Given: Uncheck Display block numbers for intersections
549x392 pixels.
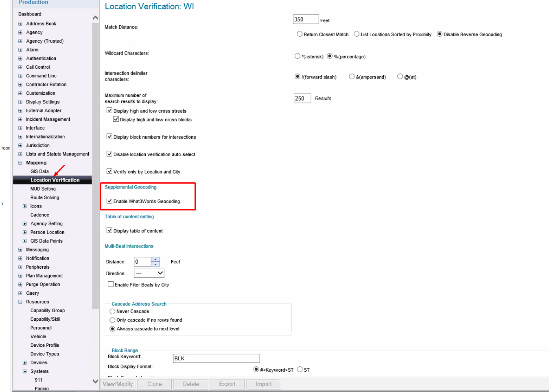Looking at the screenshot, I should click(109, 136).
